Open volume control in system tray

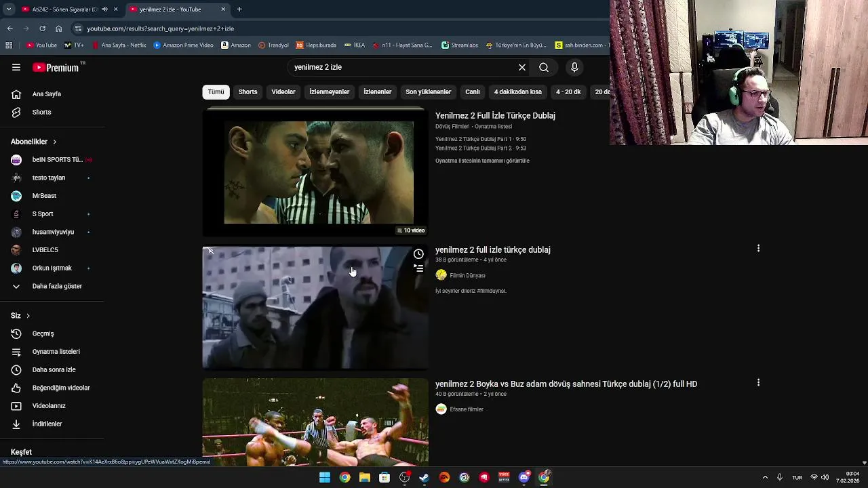825,478
